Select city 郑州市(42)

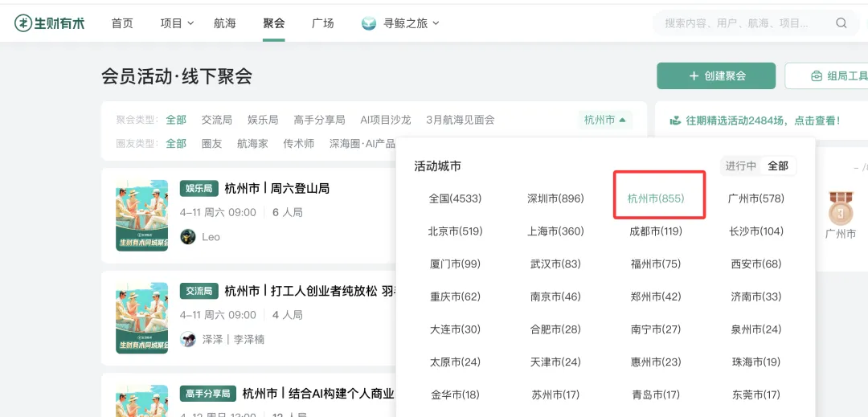point(656,296)
